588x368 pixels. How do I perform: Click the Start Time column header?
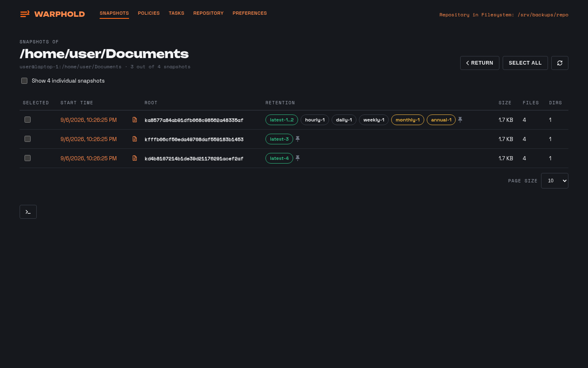[x=77, y=103]
